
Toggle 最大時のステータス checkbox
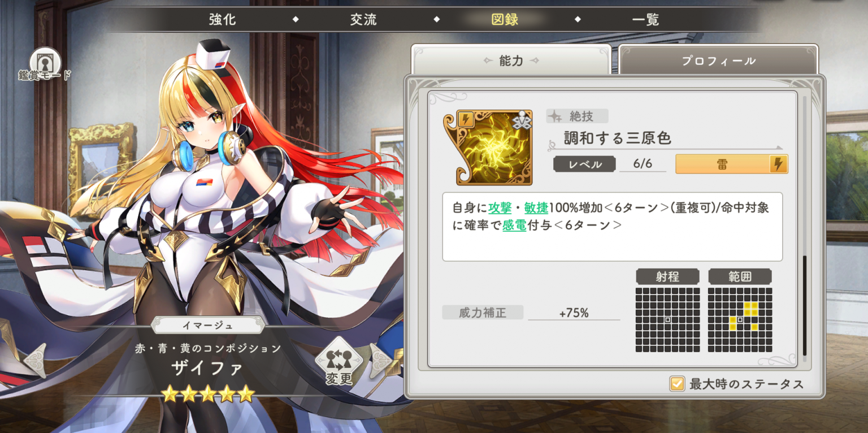coord(677,384)
